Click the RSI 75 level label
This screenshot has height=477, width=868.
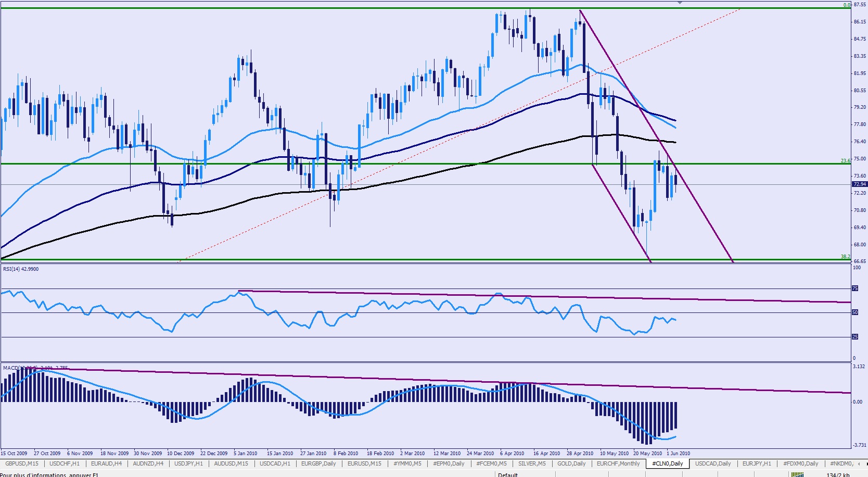(x=854, y=288)
